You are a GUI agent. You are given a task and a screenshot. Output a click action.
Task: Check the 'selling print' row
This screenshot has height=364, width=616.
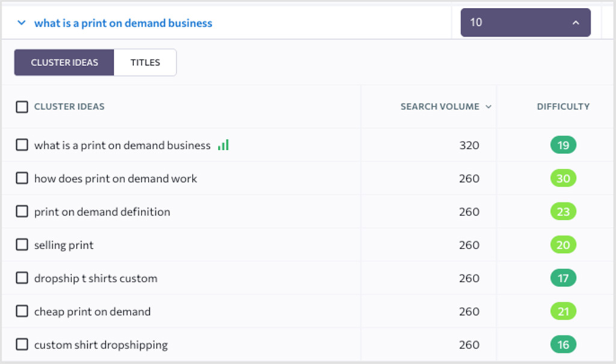[22, 244]
